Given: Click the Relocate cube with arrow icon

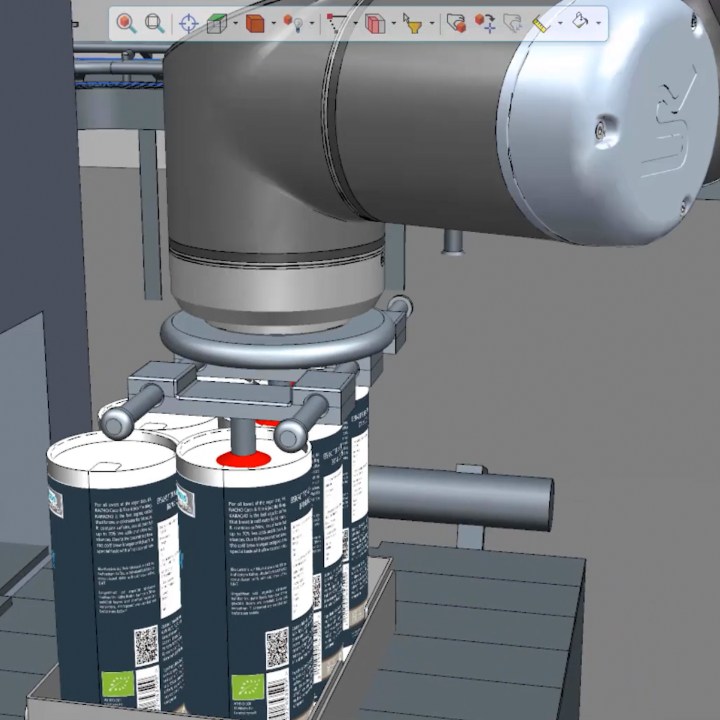Looking at the screenshot, I should tap(485, 23).
